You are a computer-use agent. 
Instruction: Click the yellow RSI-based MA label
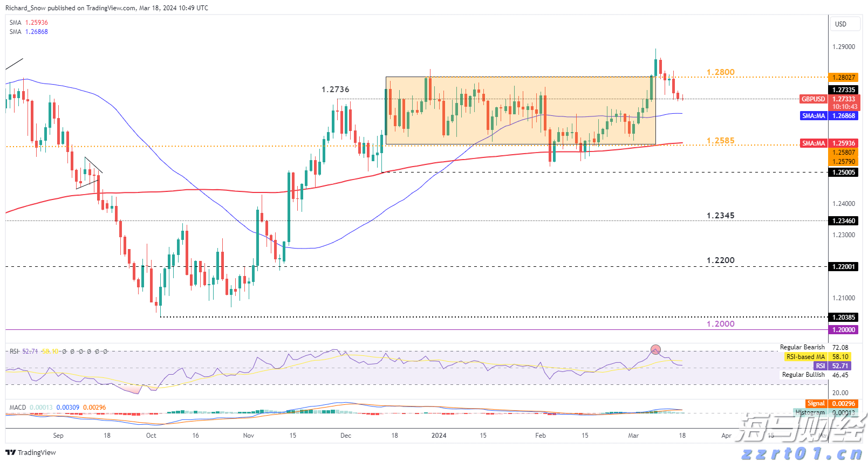805,357
